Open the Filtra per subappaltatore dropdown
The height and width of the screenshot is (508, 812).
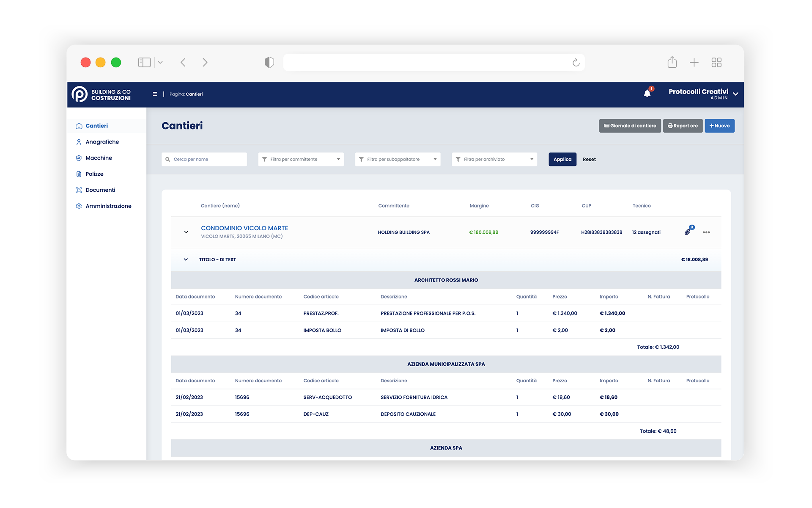pyautogui.click(x=398, y=159)
